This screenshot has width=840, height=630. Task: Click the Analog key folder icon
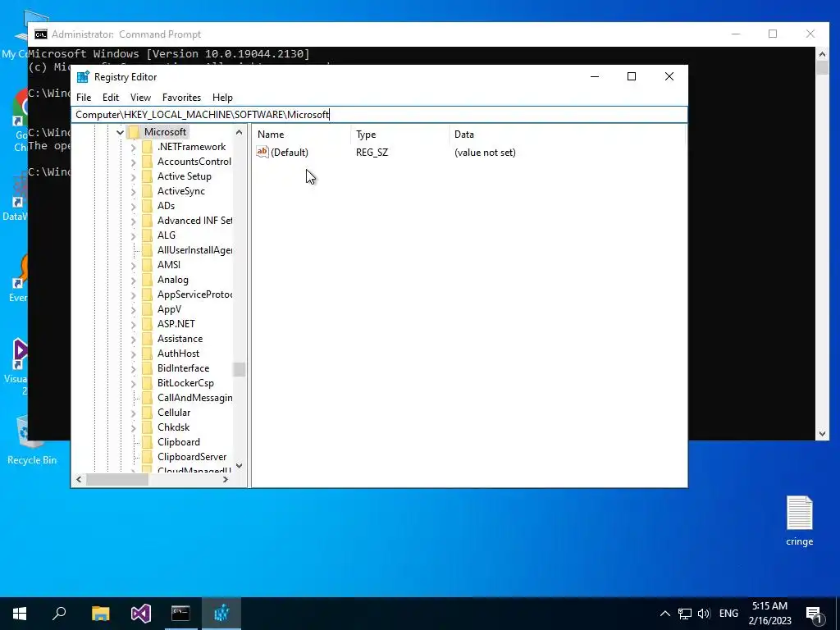148,280
